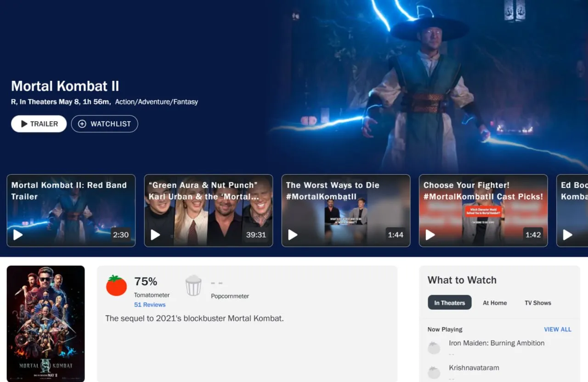Click the Now Playing label

coord(445,329)
